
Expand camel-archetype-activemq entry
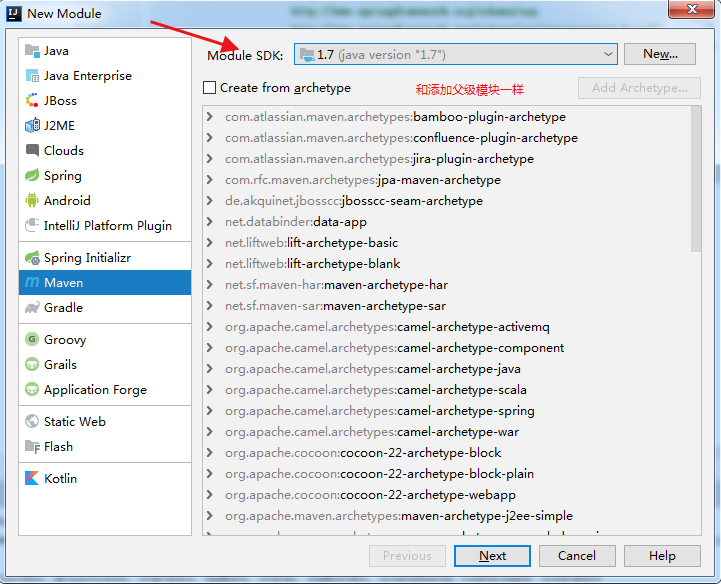tap(210, 326)
